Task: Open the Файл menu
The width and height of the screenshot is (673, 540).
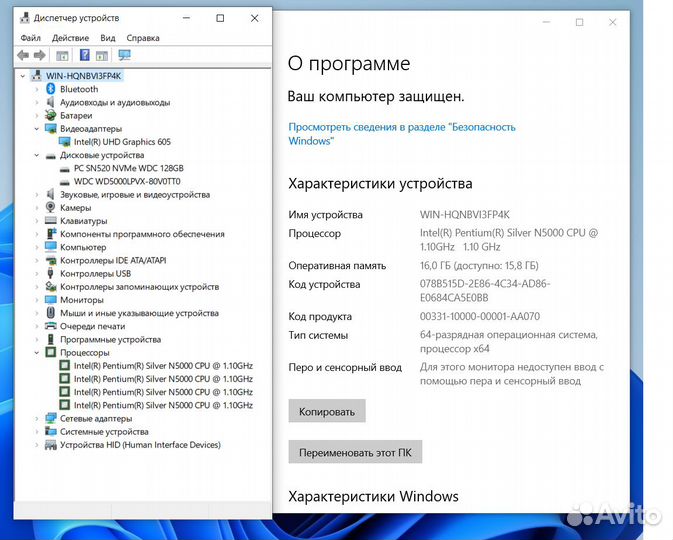Action: click(x=30, y=38)
